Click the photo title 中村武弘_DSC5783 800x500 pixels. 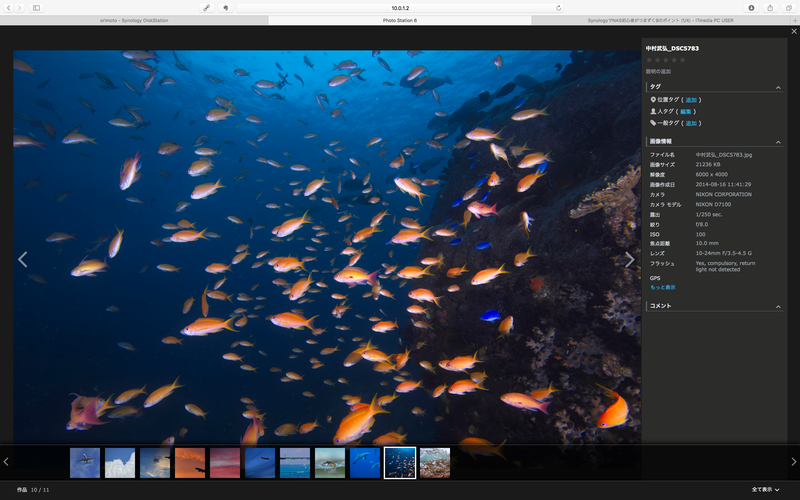coord(672,48)
